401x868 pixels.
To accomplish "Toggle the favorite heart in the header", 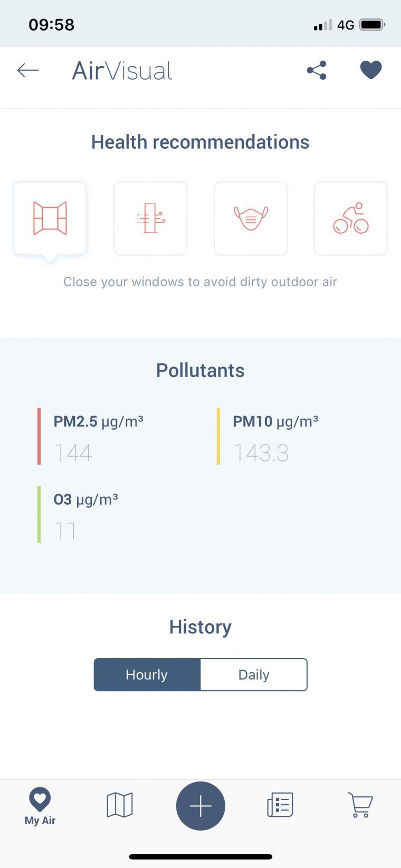I will click(x=371, y=70).
